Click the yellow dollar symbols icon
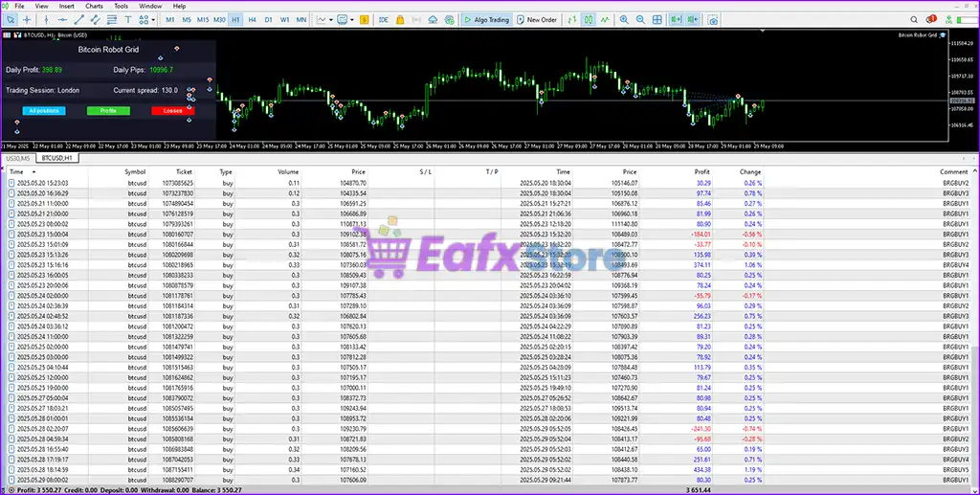The height and width of the screenshot is (495, 980). 364,20
